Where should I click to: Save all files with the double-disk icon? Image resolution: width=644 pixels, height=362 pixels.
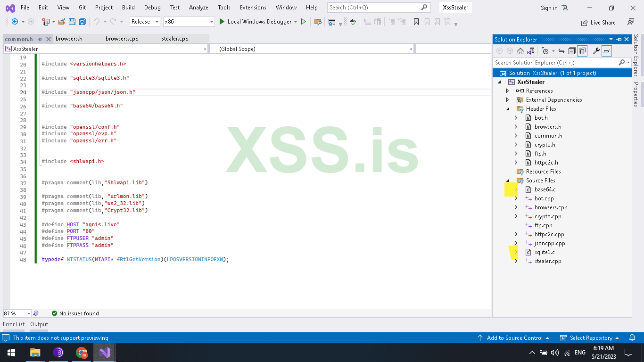click(x=83, y=22)
